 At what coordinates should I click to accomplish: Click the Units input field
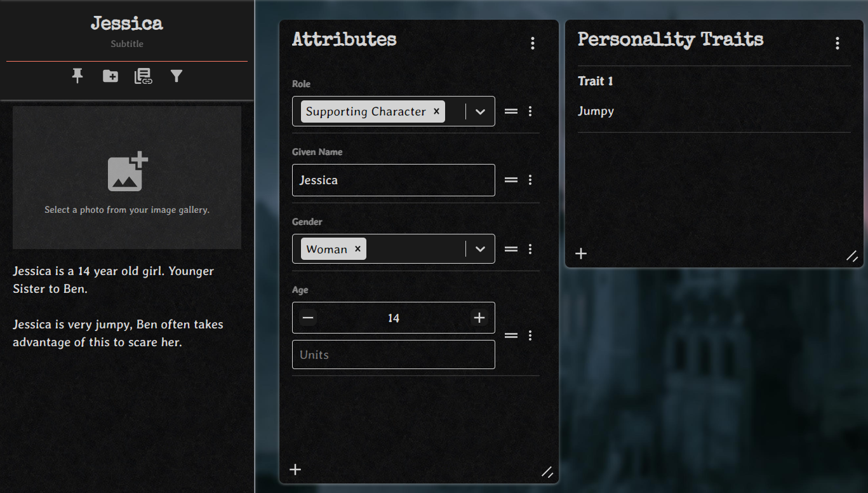point(393,355)
